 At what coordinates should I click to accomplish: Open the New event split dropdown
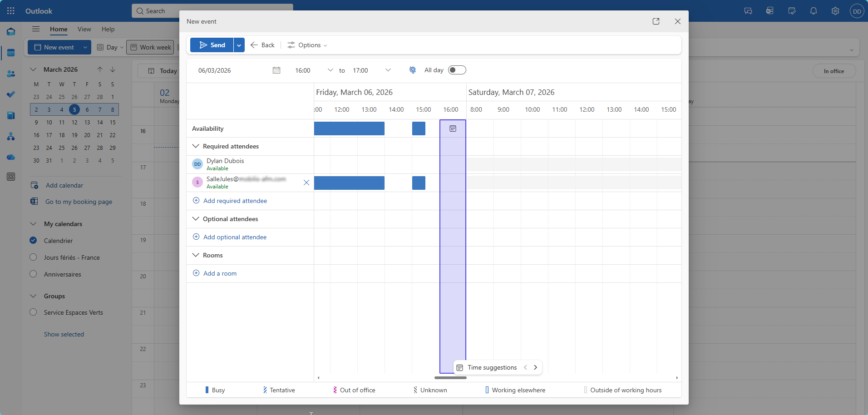pos(85,47)
